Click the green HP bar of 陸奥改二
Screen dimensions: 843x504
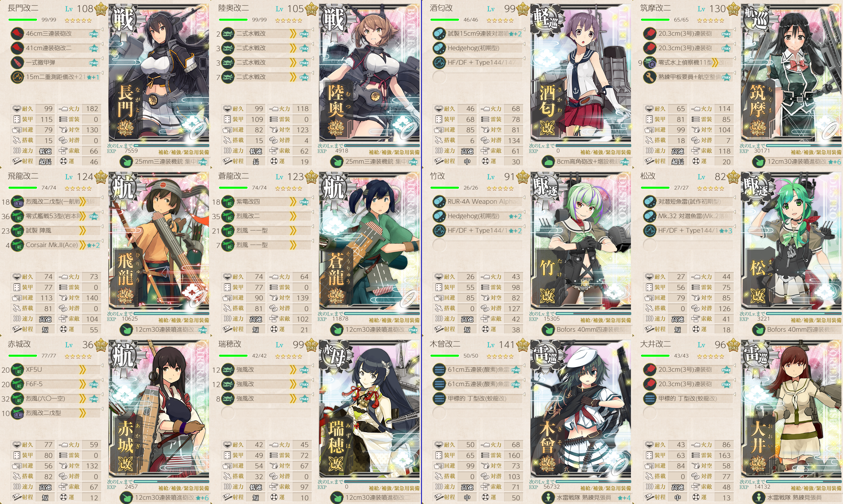click(233, 20)
